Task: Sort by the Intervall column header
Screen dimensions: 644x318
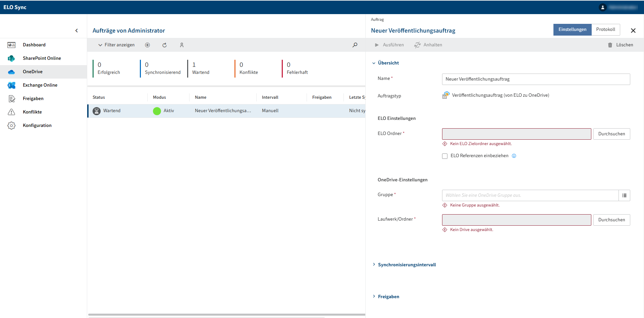Action: click(270, 97)
